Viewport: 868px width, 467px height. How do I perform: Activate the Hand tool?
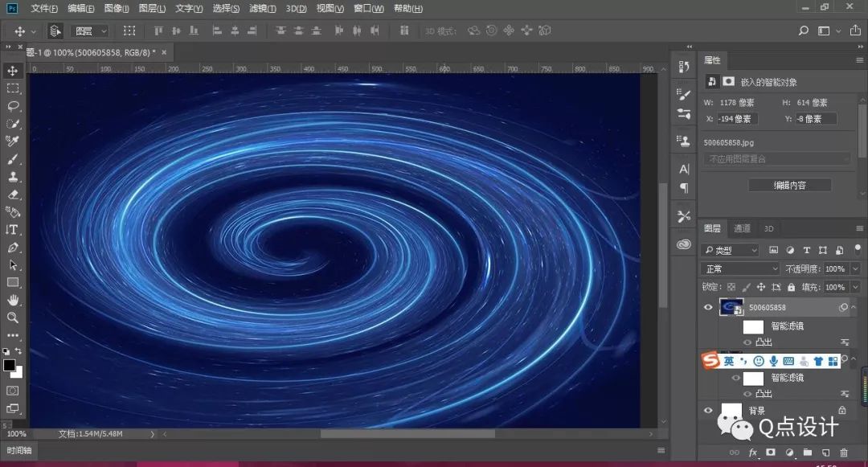click(x=13, y=300)
